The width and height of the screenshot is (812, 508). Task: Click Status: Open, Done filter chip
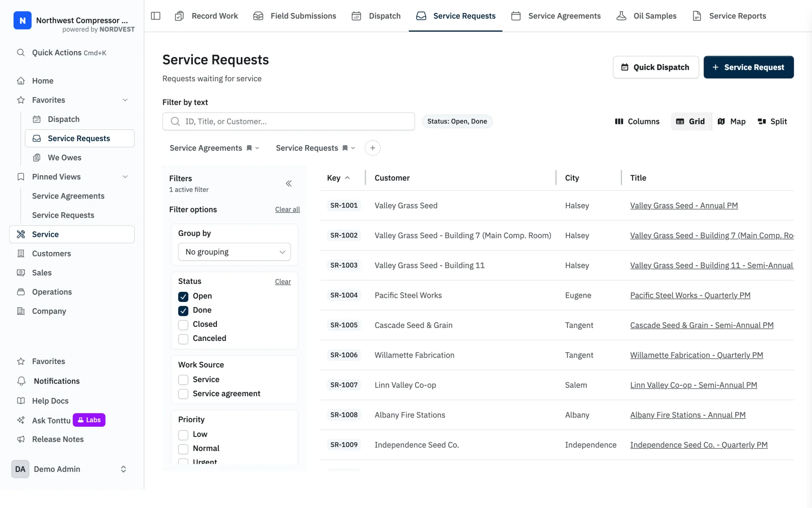pyautogui.click(x=457, y=121)
